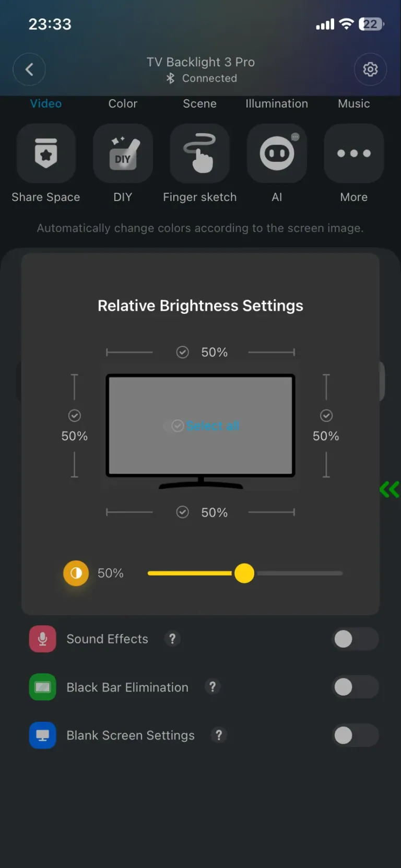Image resolution: width=401 pixels, height=868 pixels.
Task: Open the device settings gear
Action: (370, 69)
